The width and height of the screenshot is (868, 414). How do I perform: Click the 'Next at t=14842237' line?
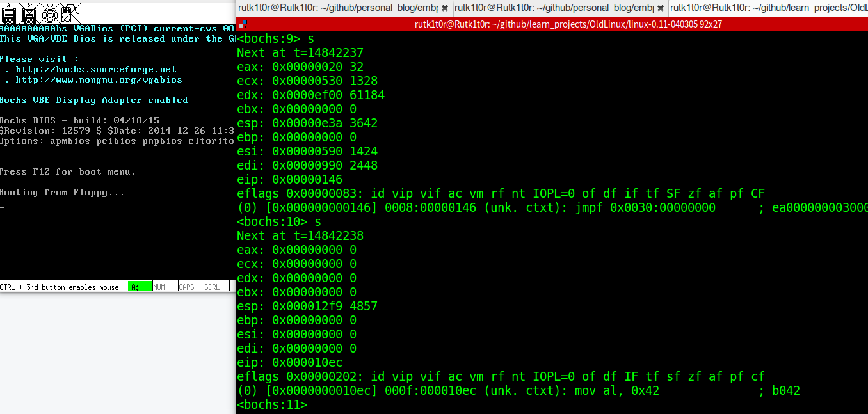click(300, 53)
